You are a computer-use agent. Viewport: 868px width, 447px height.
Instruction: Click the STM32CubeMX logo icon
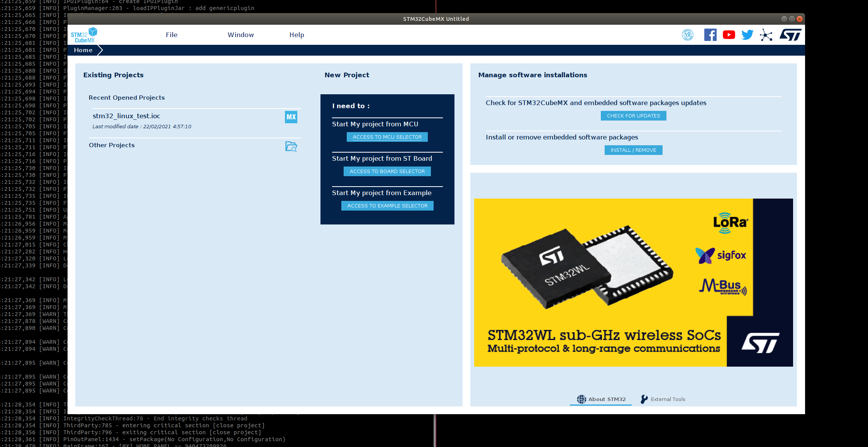tap(84, 35)
